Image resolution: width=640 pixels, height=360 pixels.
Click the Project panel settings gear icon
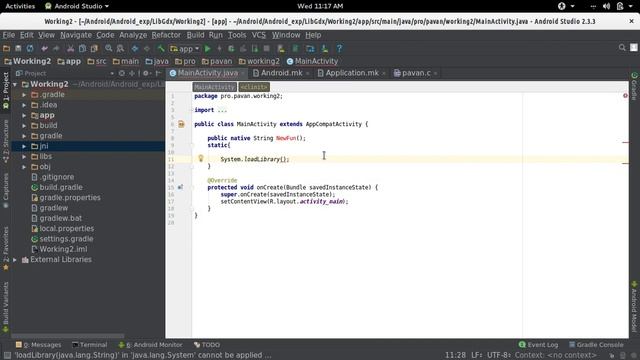(146, 73)
